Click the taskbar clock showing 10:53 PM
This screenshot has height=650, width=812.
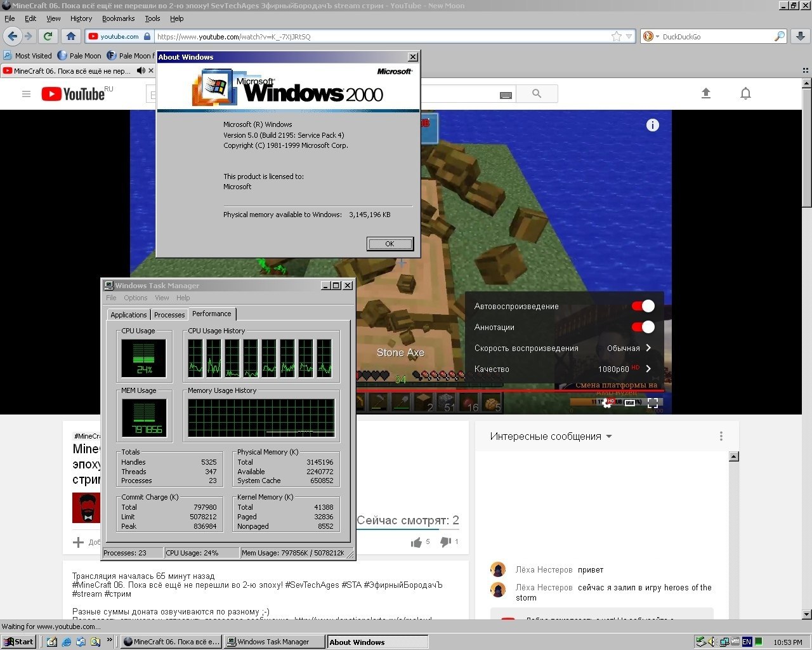(x=787, y=642)
